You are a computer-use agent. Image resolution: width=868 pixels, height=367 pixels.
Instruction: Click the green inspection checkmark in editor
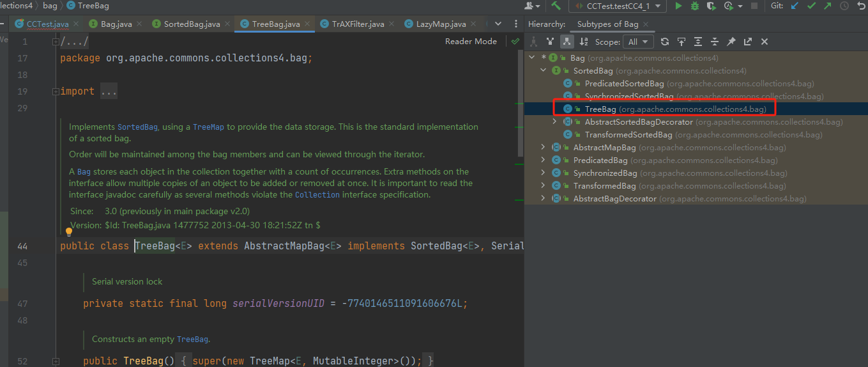point(515,42)
